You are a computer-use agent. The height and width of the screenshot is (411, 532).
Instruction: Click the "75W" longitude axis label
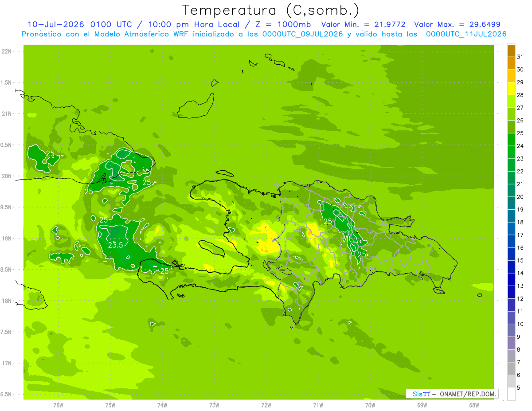(110, 405)
